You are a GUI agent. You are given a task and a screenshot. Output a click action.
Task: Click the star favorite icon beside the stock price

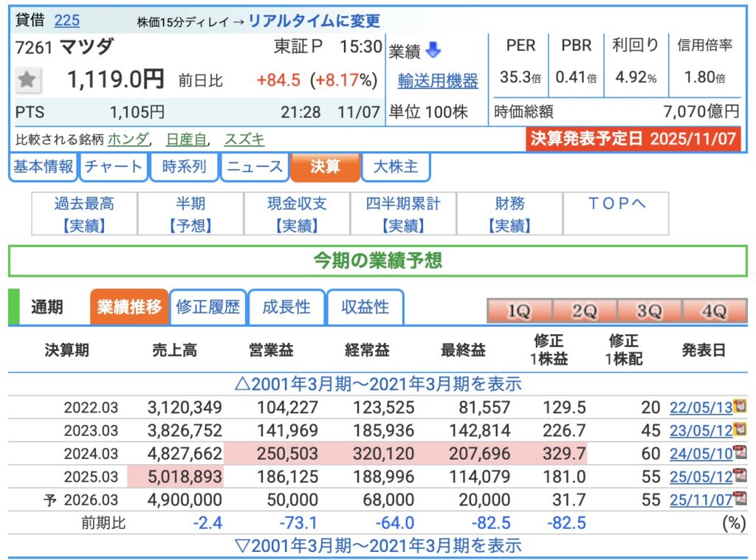tap(27, 80)
